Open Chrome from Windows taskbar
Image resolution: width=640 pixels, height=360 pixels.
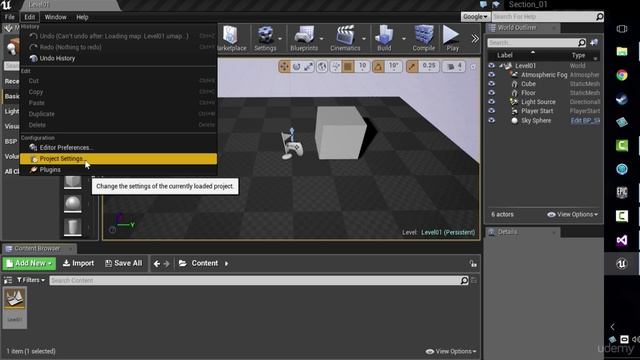[622, 75]
